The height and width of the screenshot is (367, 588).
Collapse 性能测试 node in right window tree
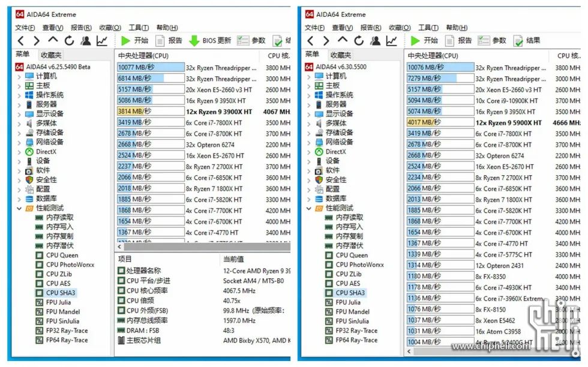(308, 209)
